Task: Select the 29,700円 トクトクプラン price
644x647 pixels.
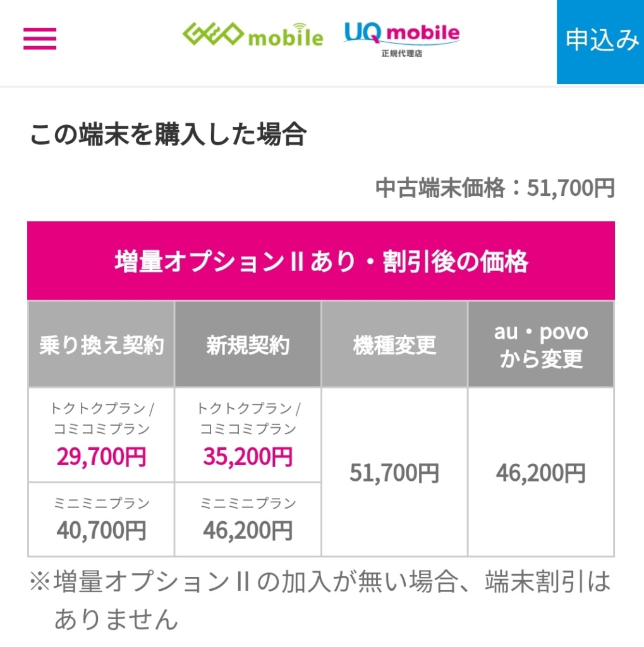Action: [x=100, y=456]
